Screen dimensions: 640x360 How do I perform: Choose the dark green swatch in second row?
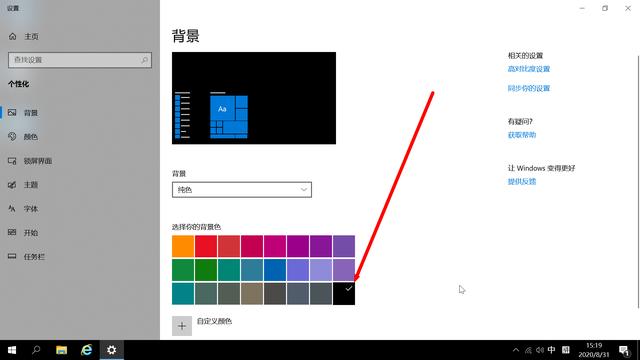[x=206, y=270]
